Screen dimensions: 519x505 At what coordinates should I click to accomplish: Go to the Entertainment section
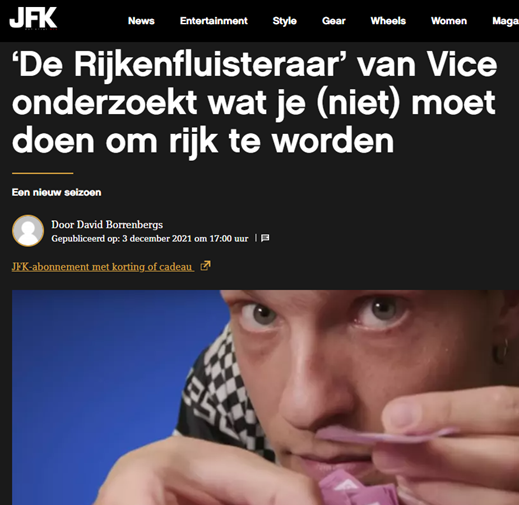[x=214, y=21]
